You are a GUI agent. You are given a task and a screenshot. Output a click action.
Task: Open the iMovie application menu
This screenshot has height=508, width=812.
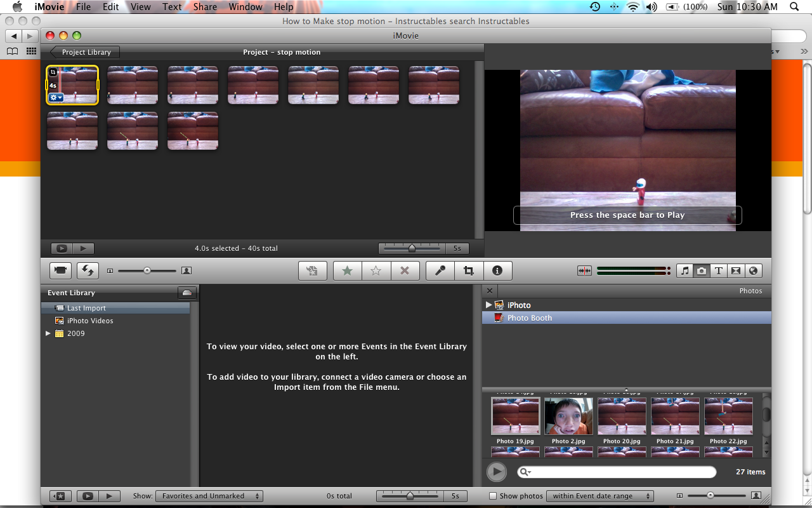pyautogui.click(x=49, y=7)
